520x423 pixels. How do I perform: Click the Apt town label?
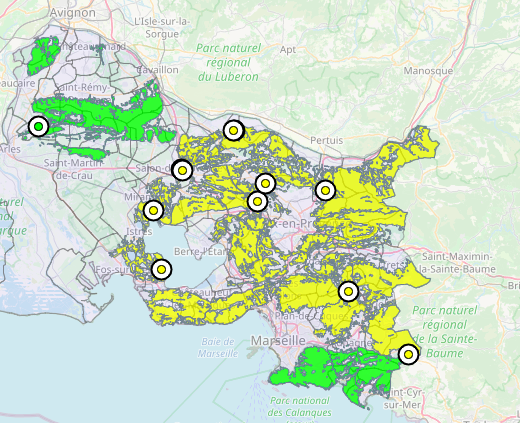click(x=288, y=50)
